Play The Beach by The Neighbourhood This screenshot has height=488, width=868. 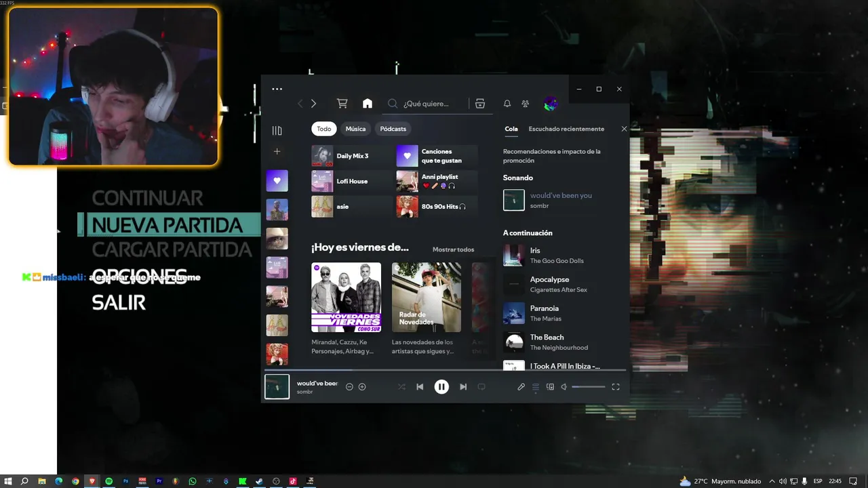click(x=563, y=342)
